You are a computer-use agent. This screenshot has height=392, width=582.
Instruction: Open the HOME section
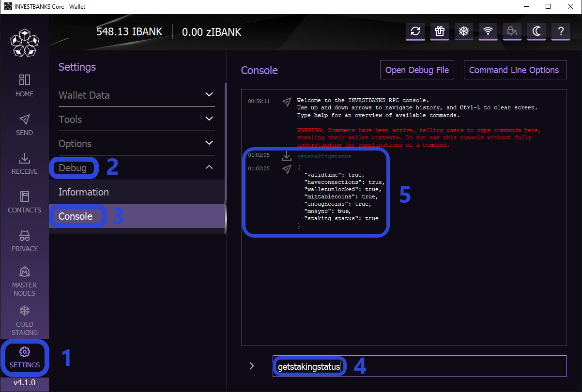coord(24,86)
